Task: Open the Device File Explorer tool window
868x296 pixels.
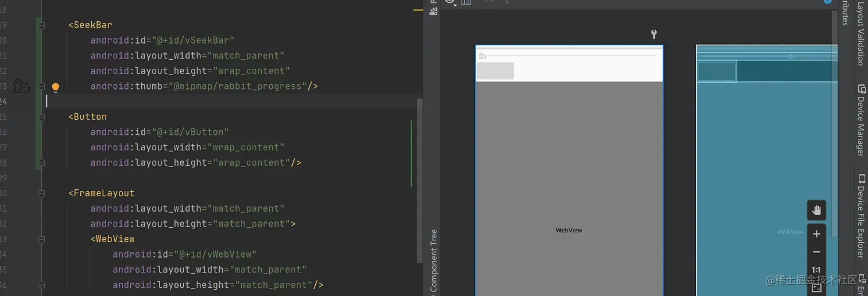Action: 860,222
